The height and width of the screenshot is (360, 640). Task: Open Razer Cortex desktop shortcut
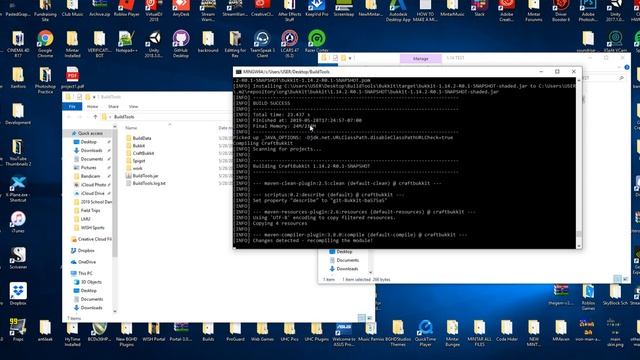316,42
